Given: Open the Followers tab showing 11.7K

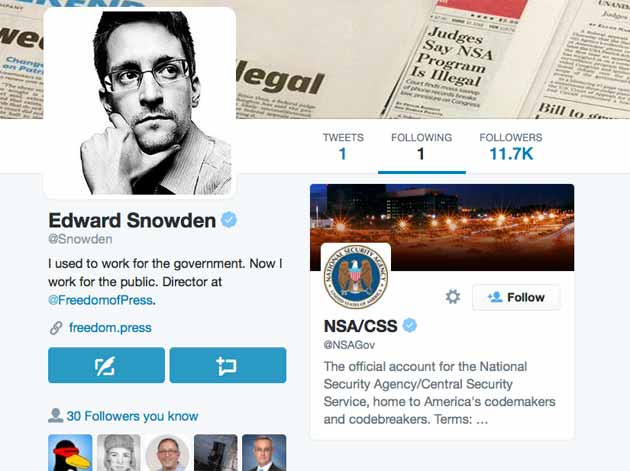Looking at the screenshot, I should coord(511,146).
